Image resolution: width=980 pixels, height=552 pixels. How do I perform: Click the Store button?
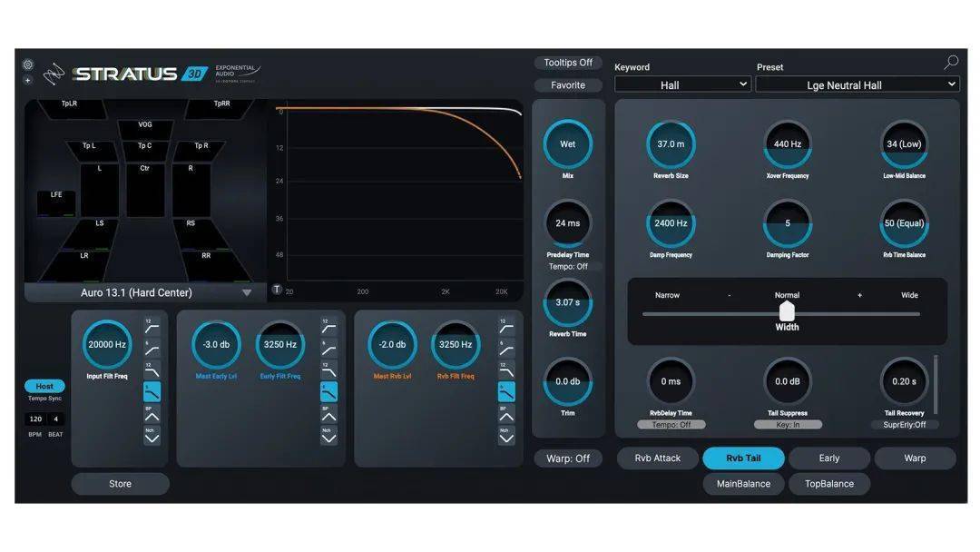click(x=120, y=484)
